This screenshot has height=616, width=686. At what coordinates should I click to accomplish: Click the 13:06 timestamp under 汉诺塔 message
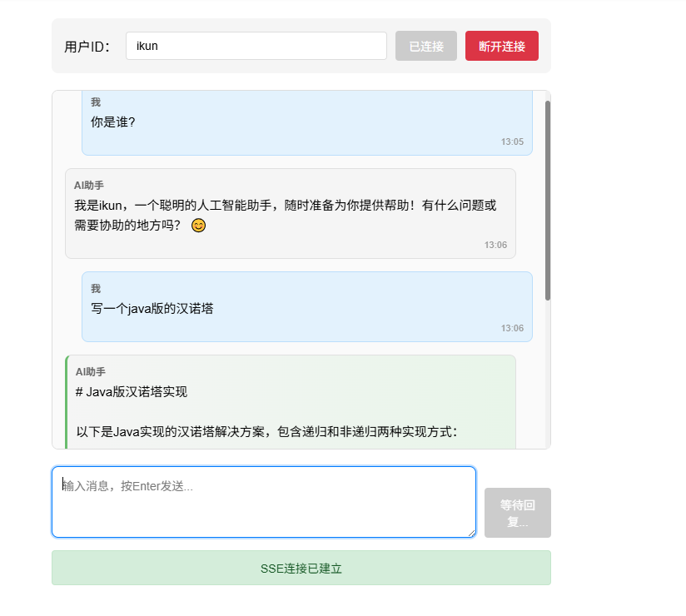[512, 328]
